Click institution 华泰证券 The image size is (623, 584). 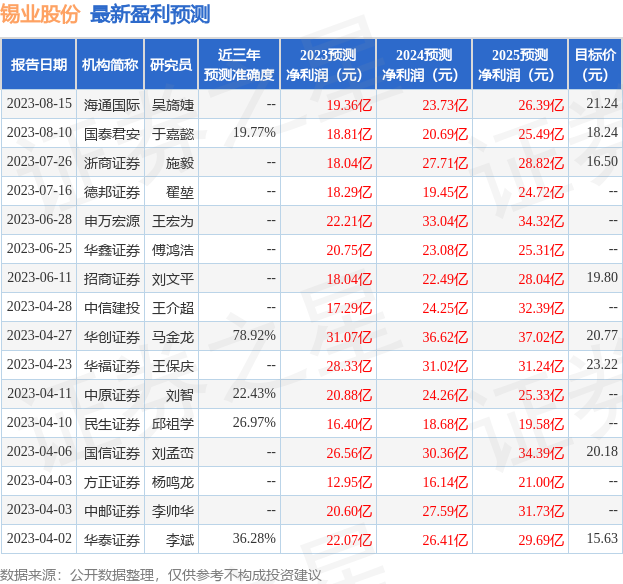pyautogui.click(x=112, y=540)
